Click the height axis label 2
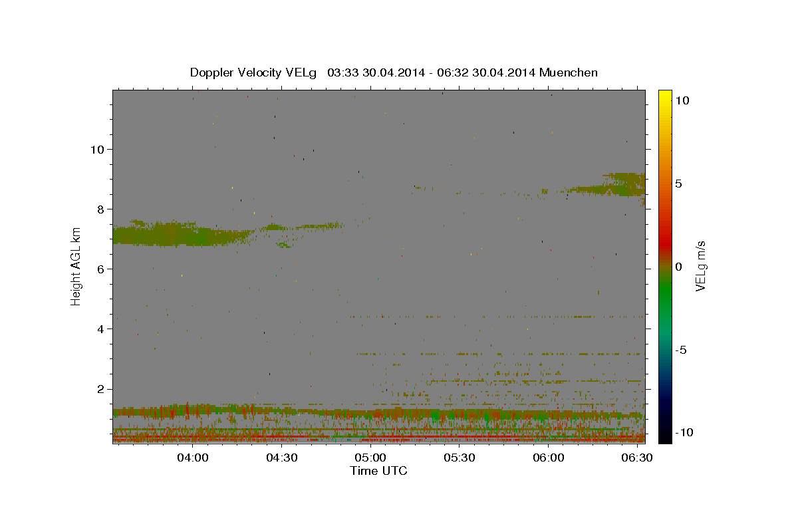Image resolution: width=798 pixels, height=532 pixels. (x=100, y=389)
